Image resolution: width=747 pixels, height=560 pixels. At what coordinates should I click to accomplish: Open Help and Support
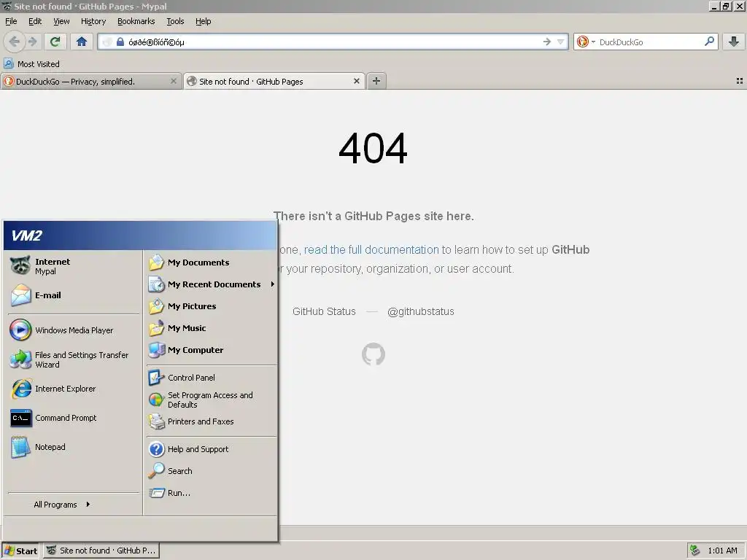(211, 449)
